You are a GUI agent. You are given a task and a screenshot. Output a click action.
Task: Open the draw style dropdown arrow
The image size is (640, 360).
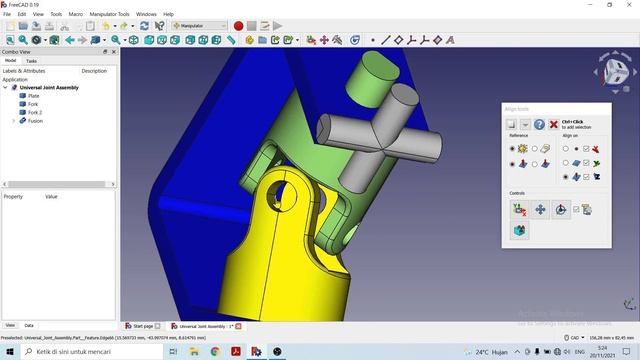tap(45, 40)
